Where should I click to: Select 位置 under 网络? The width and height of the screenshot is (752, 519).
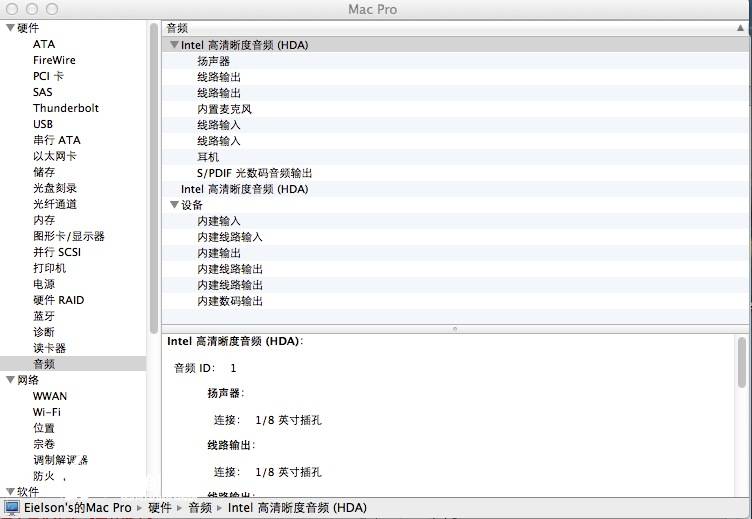tap(44, 428)
